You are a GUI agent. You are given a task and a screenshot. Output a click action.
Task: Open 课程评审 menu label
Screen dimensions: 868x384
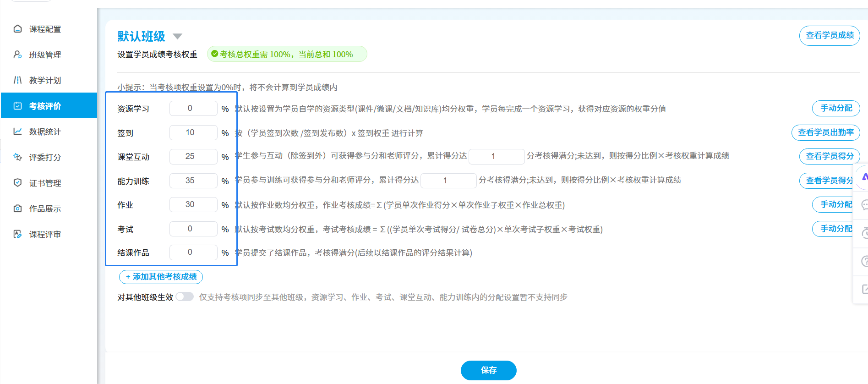(45, 235)
